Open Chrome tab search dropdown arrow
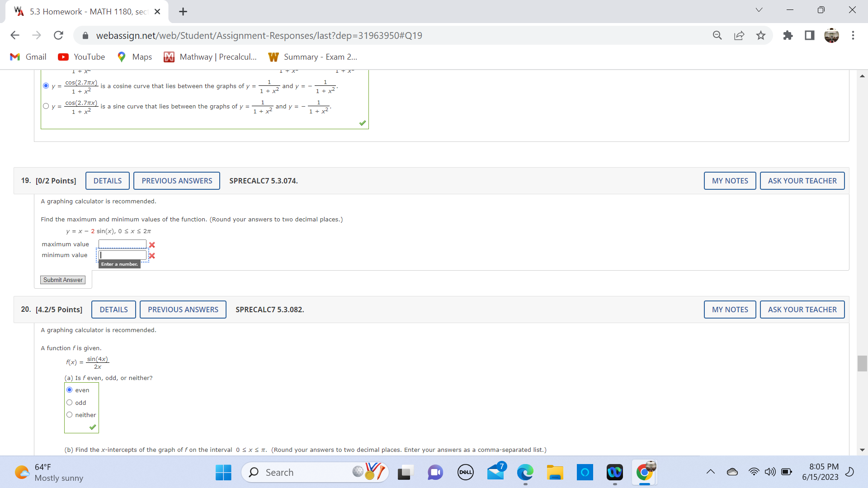The image size is (868, 488). (759, 10)
